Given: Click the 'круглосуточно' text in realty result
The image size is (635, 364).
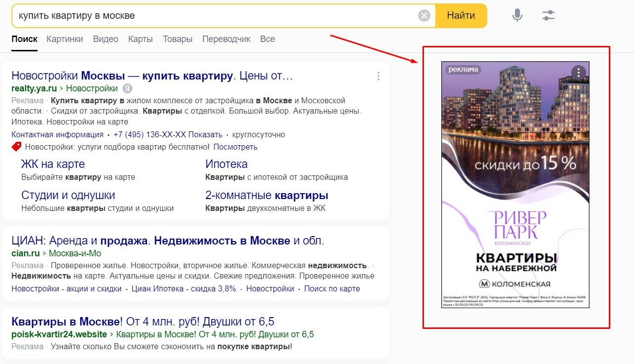Looking at the screenshot, I should point(257,134).
